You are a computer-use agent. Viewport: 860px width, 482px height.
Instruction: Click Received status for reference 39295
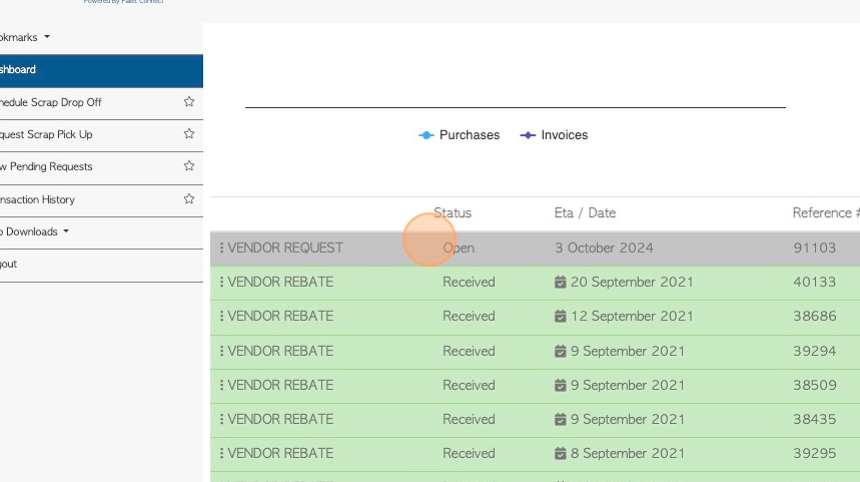click(x=469, y=453)
